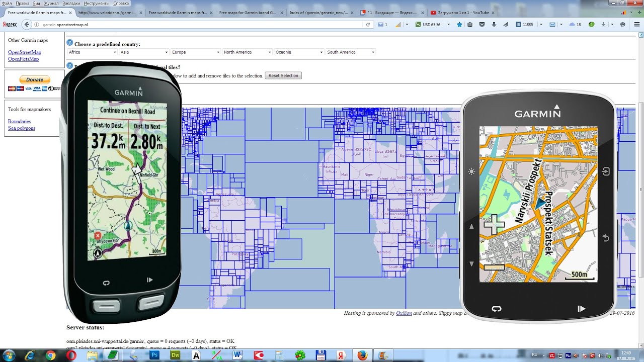Click the PayPal Donate button
The height and width of the screenshot is (362, 644).
coord(35,79)
